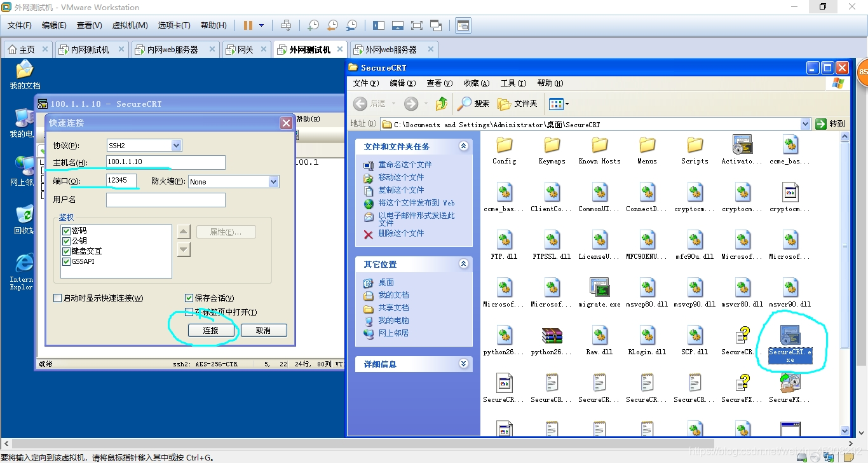Image resolution: width=868 pixels, height=463 pixels.
Task: Select the msvcr90.dll file
Action: 790,293
